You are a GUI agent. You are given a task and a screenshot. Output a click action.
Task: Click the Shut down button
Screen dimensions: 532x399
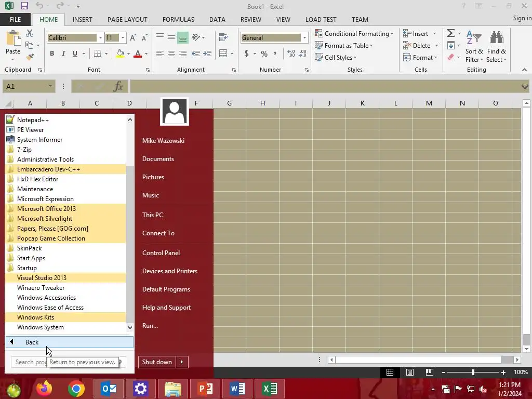[x=157, y=362]
